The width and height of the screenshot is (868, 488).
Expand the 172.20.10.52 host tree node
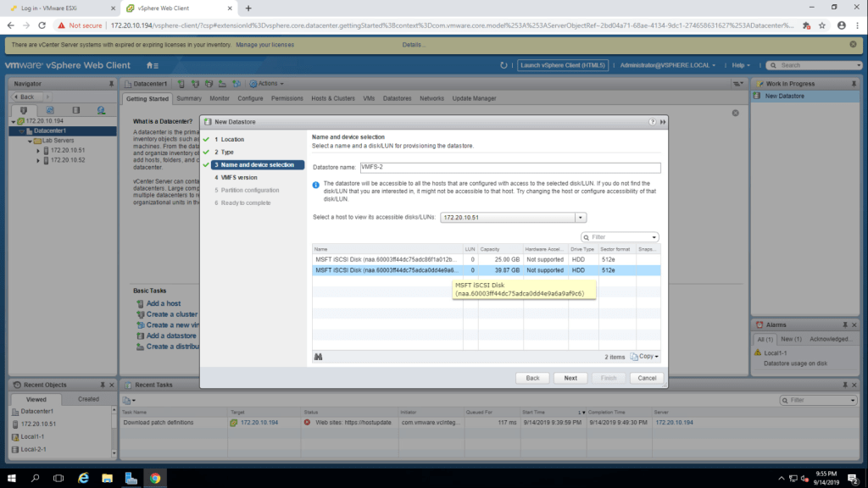coord(38,160)
